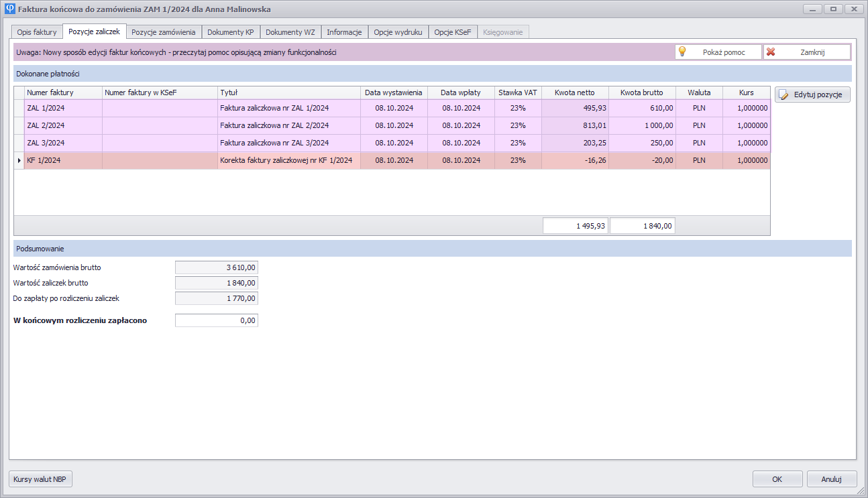This screenshot has width=868, height=498.
Task: Sort by the Numer faktury column header
Action: (63, 92)
